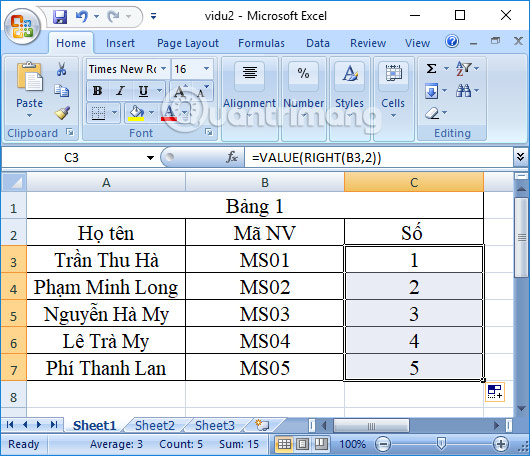Copy selection with the Copy icon
The image size is (530, 456).
point(62,91)
